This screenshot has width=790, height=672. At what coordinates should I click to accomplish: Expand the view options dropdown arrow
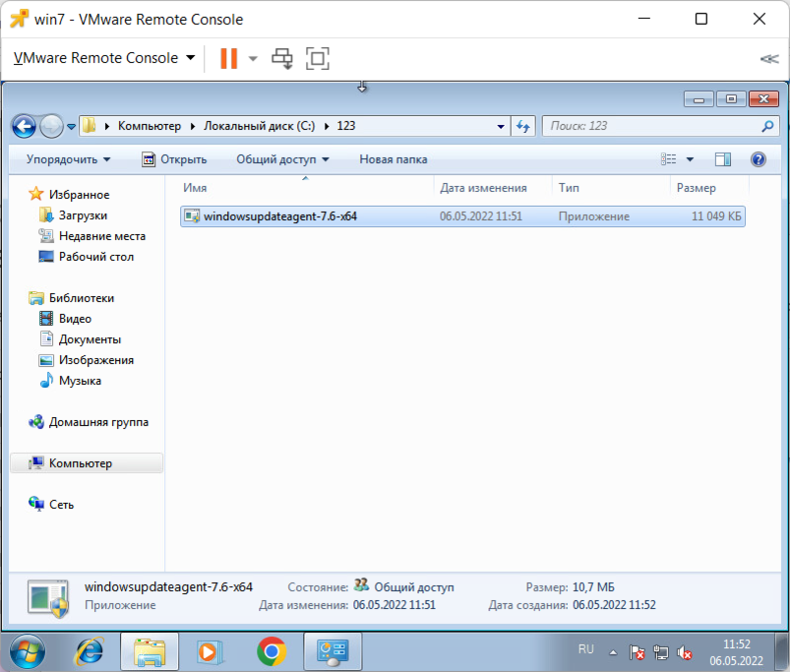point(690,159)
